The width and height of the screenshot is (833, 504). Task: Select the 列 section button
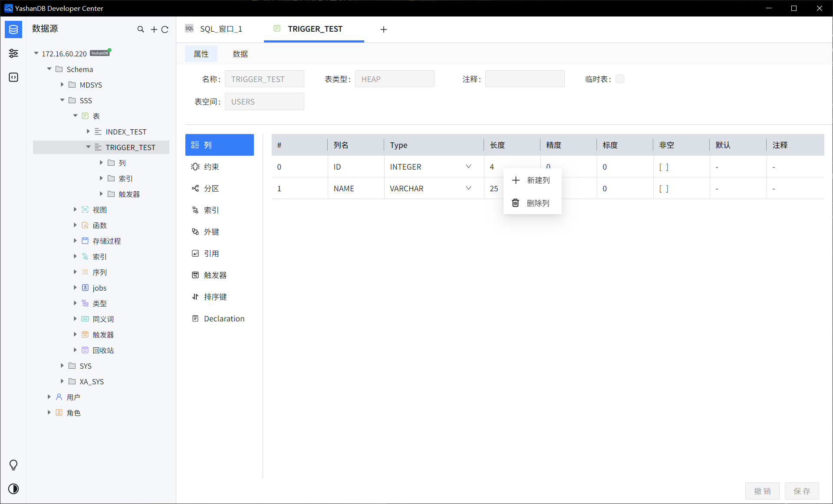pos(220,145)
